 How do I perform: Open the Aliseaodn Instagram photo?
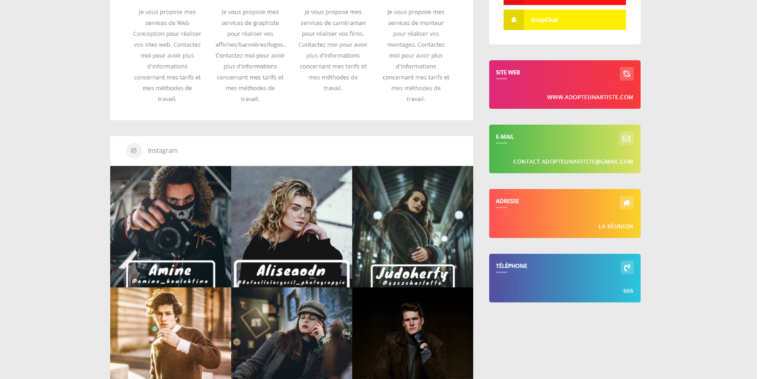(x=292, y=227)
